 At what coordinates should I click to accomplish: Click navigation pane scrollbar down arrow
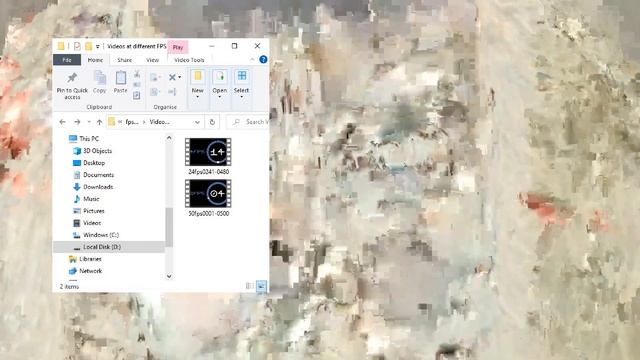coord(169,276)
